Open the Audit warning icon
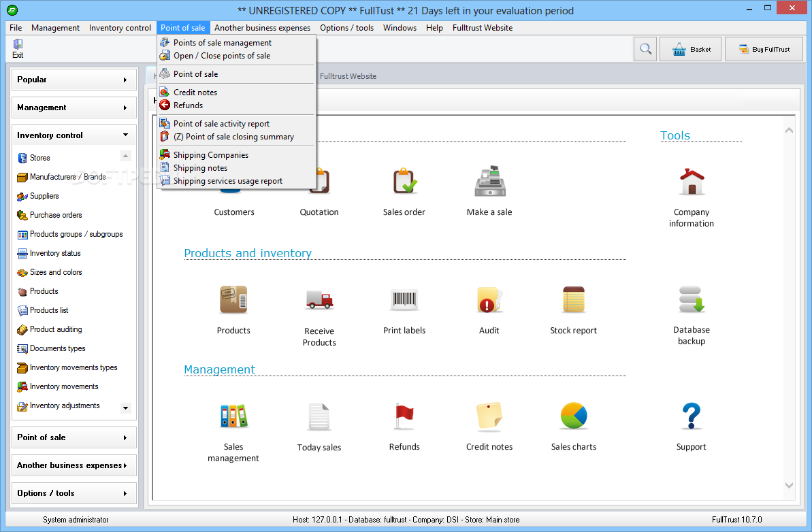 coord(489,299)
